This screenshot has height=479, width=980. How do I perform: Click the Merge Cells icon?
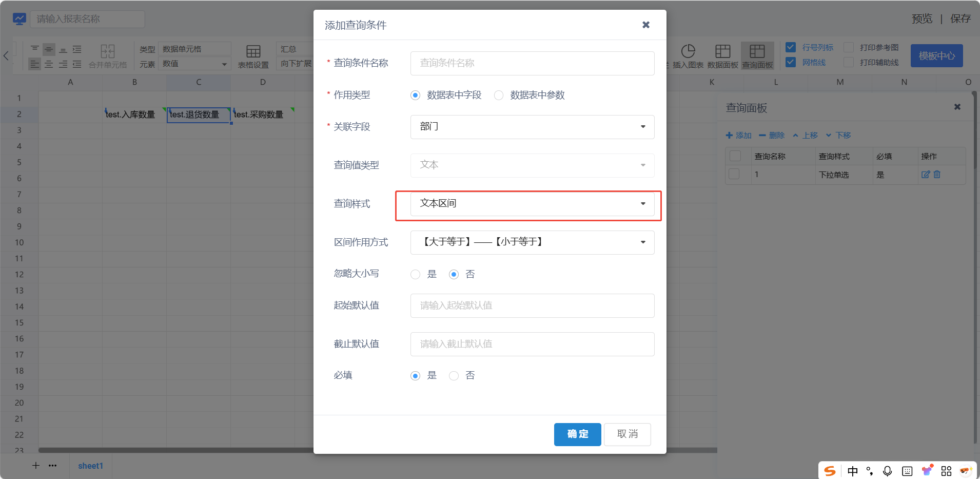click(x=108, y=55)
